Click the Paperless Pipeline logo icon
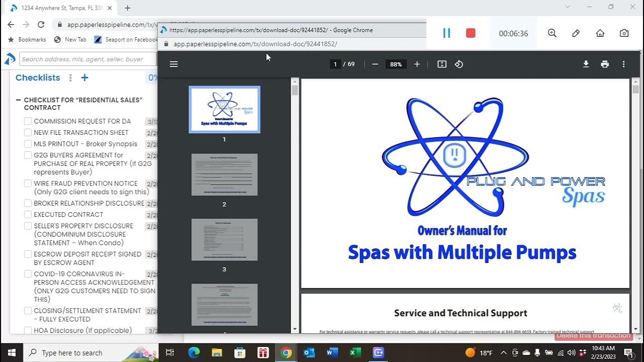Image resolution: width=644 pixels, height=362 pixels. click(x=10, y=59)
